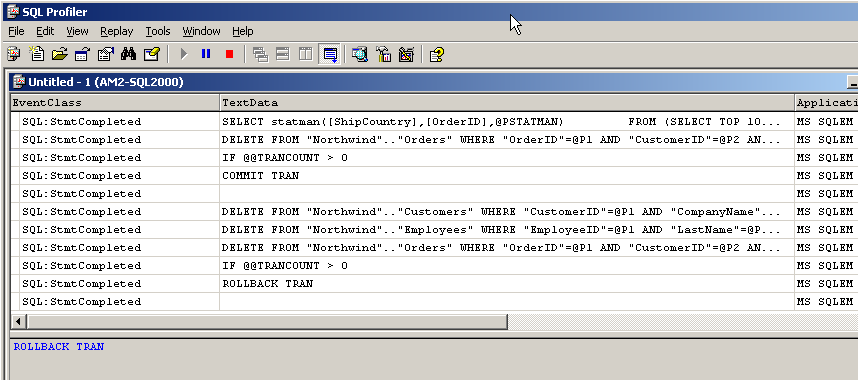The height and width of the screenshot is (380, 858).
Task: Open the Replay menu
Action: pyautogui.click(x=117, y=31)
